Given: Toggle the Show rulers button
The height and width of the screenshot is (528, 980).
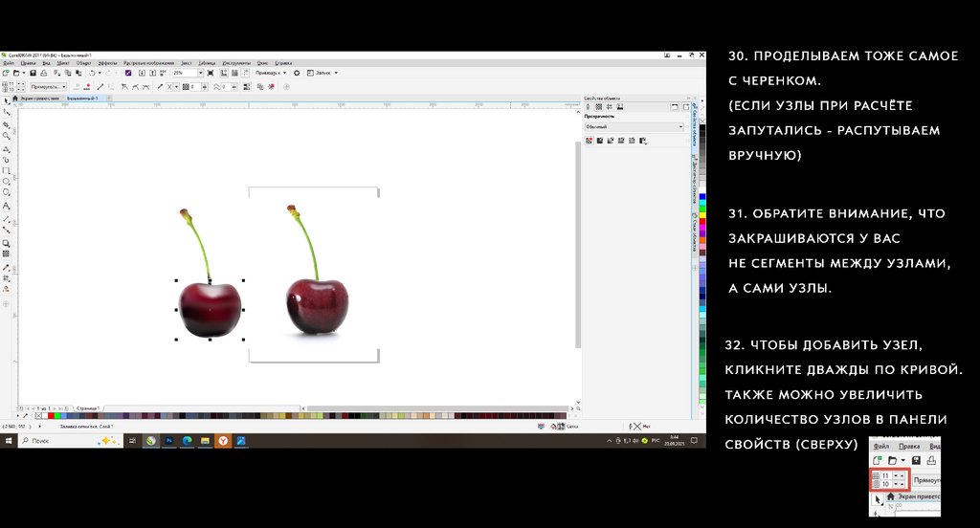Looking at the screenshot, I should click(x=224, y=73).
